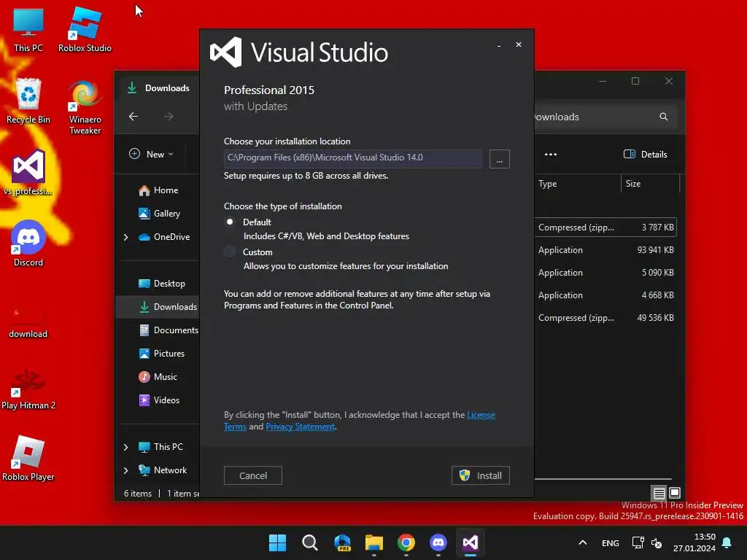The image size is (747, 560).
Task: Open the Discord desktop shortcut
Action: 28,244
